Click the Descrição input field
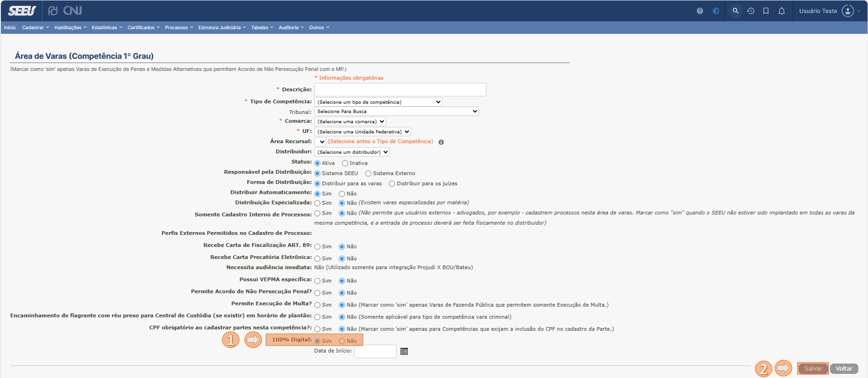The height and width of the screenshot is (378, 868). pyautogui.click(x=400, y=89)
